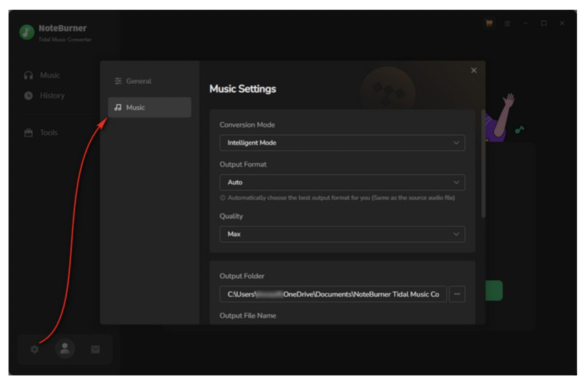
Task: Maximize the NoteBurner window
Action: point(544,23)
